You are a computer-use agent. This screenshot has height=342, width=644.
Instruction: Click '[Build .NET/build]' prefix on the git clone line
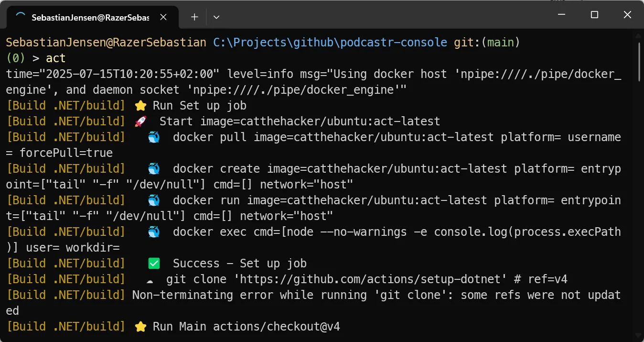click(66, 279)
